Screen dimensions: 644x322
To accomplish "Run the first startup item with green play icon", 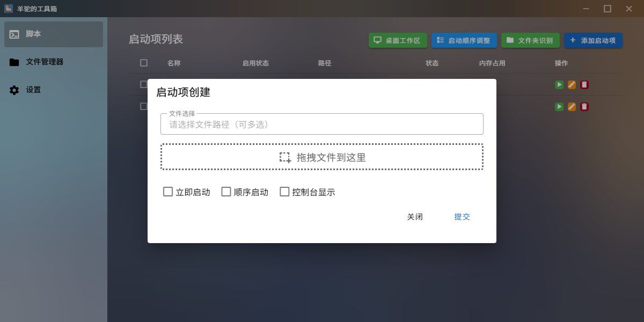I will pos(559,84).
